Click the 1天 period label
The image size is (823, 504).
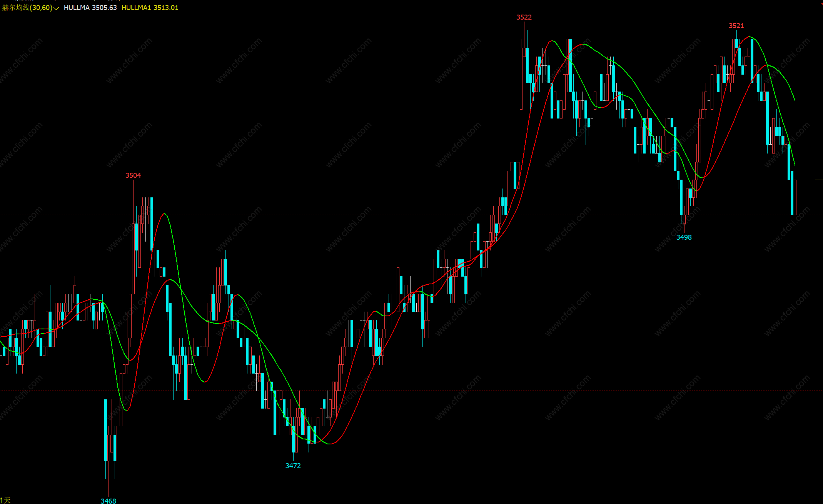[5, 500]
